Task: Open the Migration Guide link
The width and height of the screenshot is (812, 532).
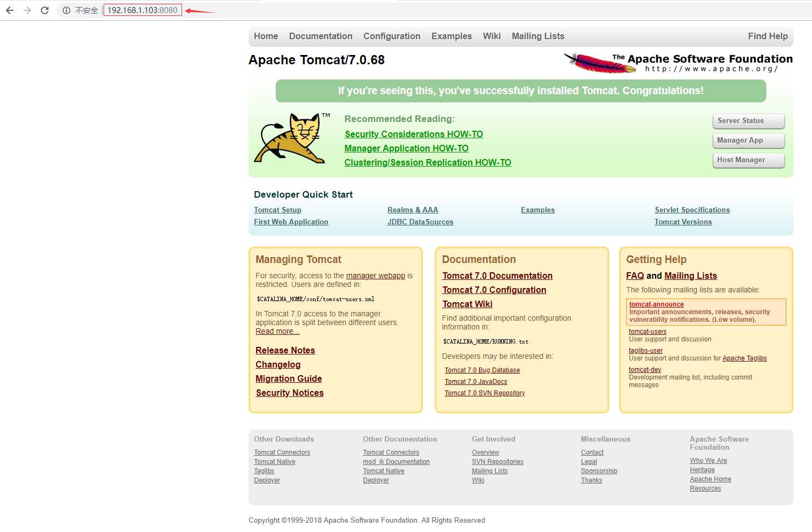Action: [289, 378]
